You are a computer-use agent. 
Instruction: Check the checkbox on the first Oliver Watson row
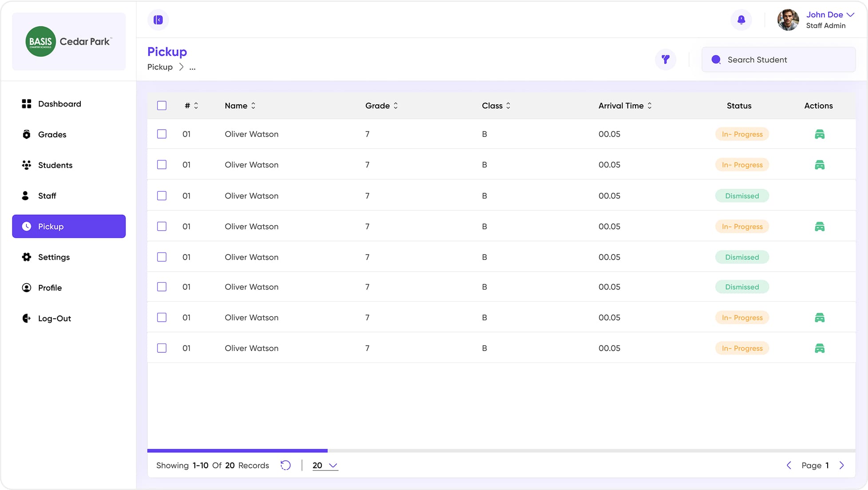point(162,134)
